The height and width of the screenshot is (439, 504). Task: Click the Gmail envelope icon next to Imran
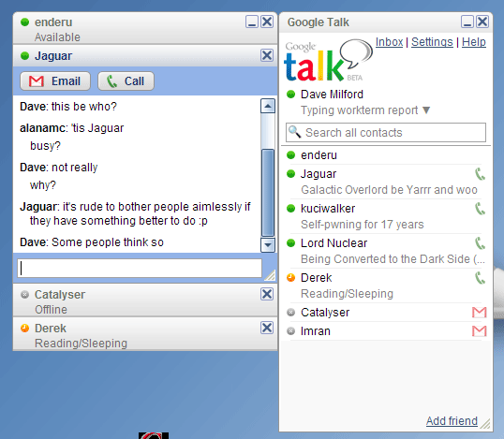click(480, 330)
